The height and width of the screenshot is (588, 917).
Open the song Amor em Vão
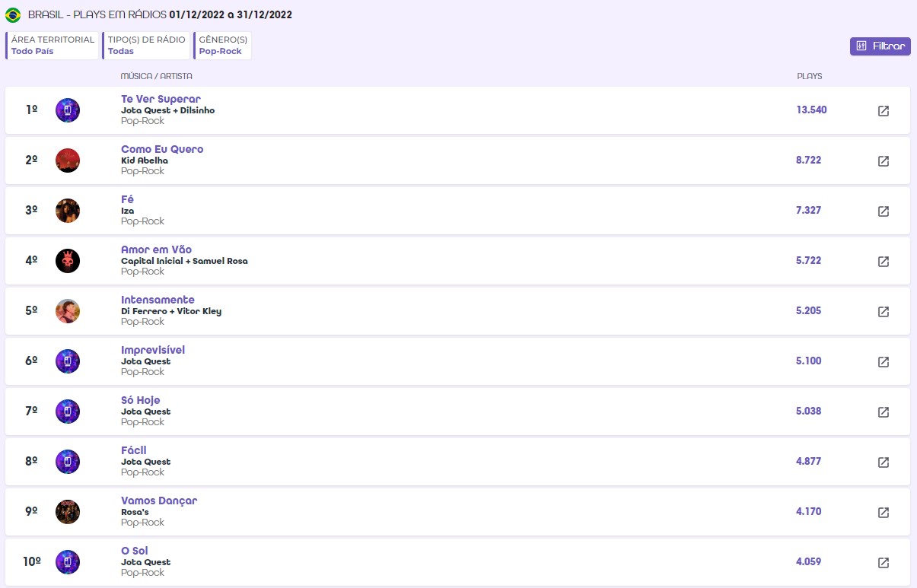pos(156,250)
